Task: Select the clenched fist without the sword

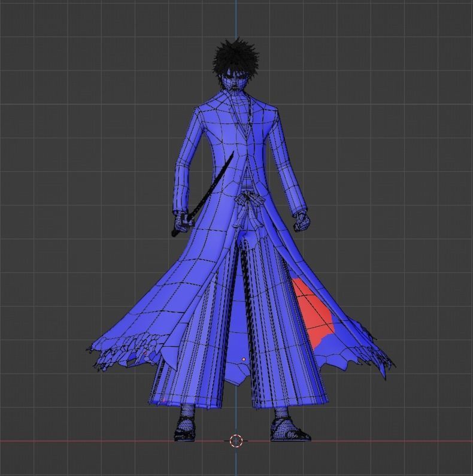Action: [302, 221]
